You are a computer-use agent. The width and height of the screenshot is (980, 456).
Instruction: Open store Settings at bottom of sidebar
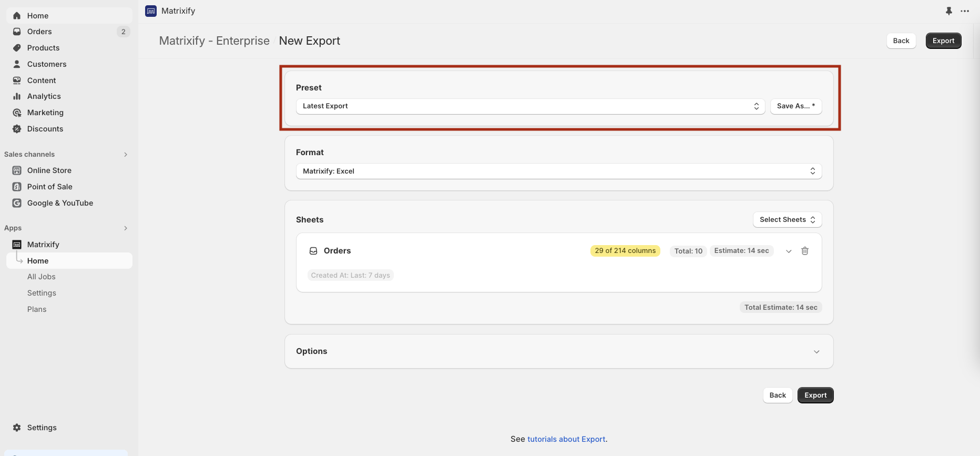pyautogui.click(x=42, y=428)
